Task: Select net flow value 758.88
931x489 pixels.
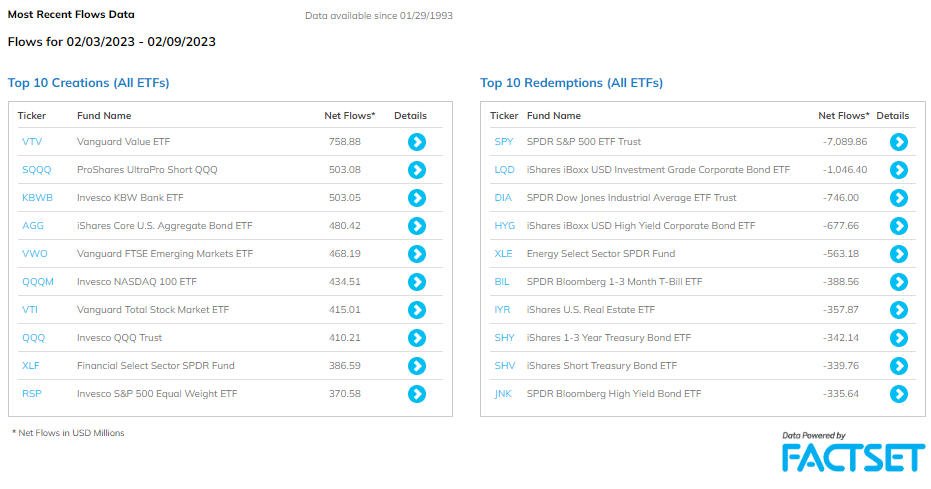Action: click(x=345, y=142)
